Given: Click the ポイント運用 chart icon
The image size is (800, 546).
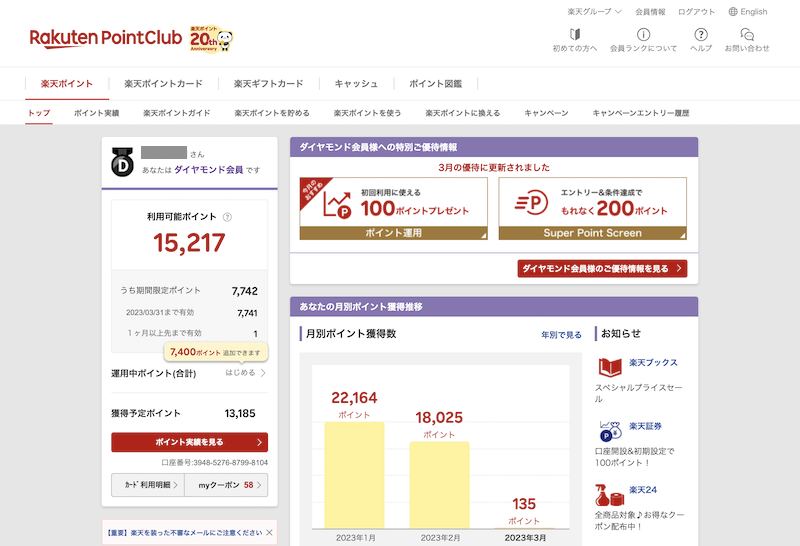Looking at the screenshot, I should [337, 204].
